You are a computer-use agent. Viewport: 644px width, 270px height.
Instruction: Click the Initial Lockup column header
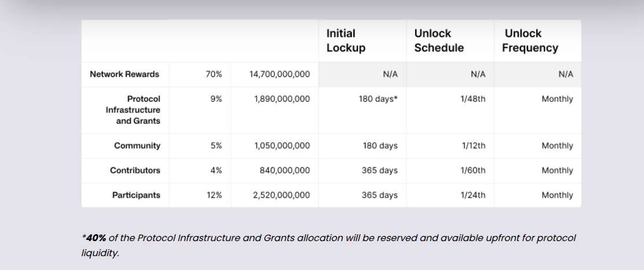(346, 40)
